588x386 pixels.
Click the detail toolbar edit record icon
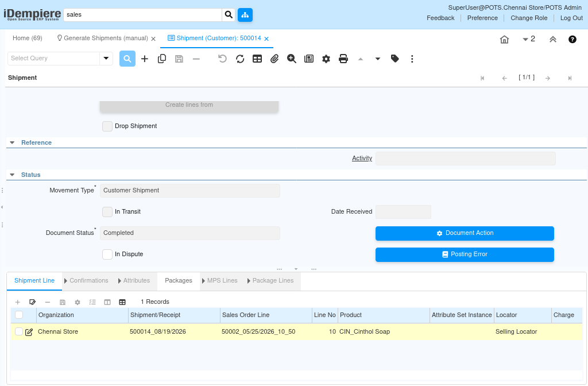pyautogui.click(x=32, y=302)
